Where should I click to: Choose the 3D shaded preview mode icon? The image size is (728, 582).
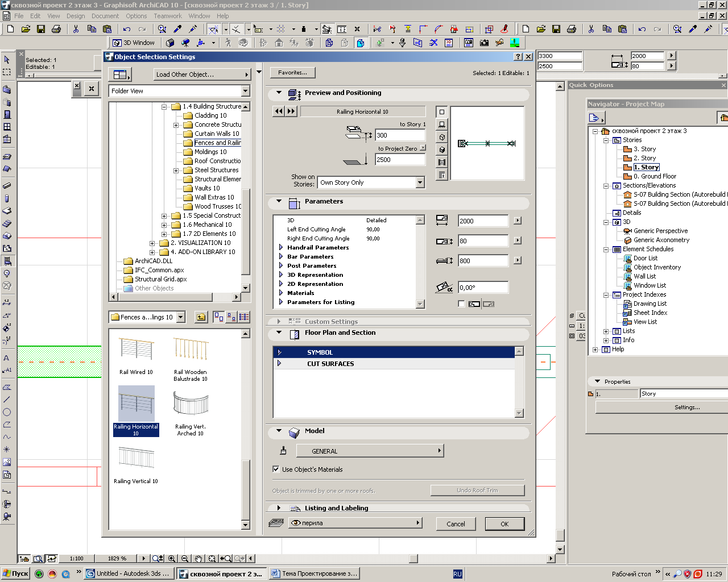pos(442,149)
